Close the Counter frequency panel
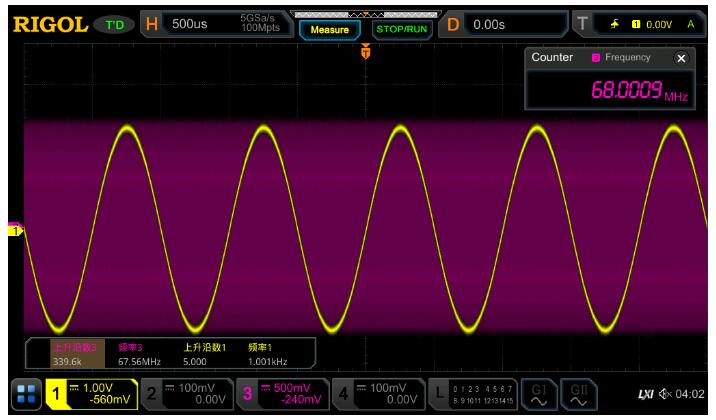716x420 pixels. 682,58
